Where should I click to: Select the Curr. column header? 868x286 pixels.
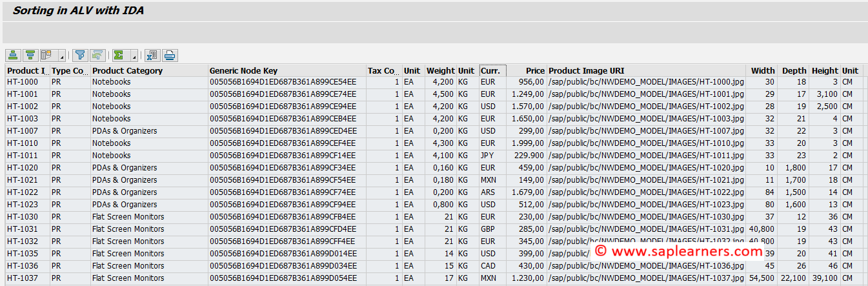492,70
